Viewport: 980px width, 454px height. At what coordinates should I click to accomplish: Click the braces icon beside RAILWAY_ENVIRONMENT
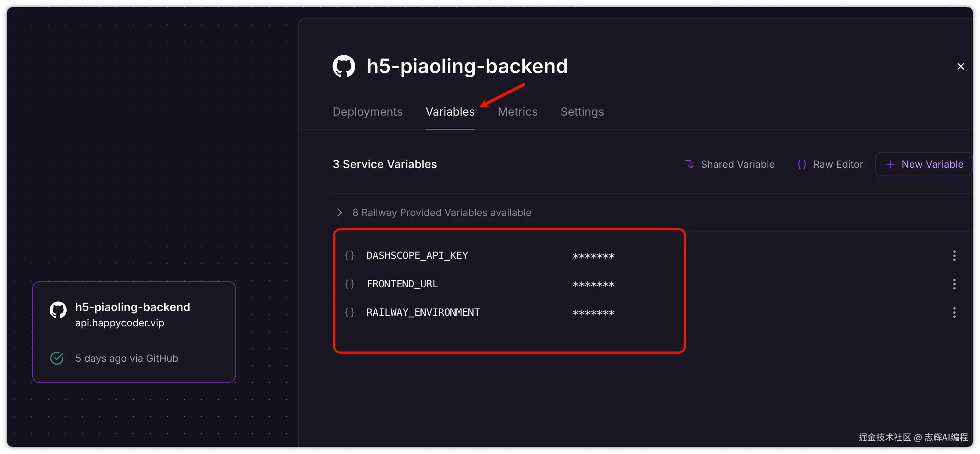point(349,312)
